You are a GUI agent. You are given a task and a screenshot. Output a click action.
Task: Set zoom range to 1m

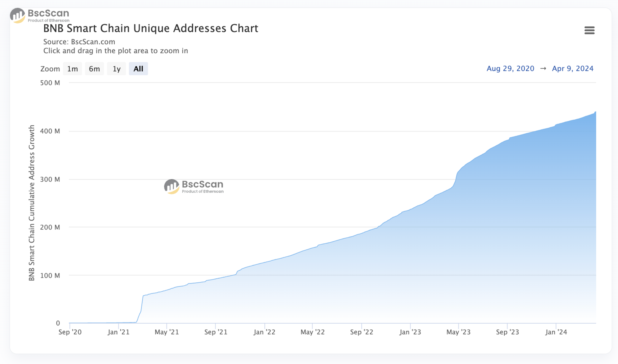[72, 69]
